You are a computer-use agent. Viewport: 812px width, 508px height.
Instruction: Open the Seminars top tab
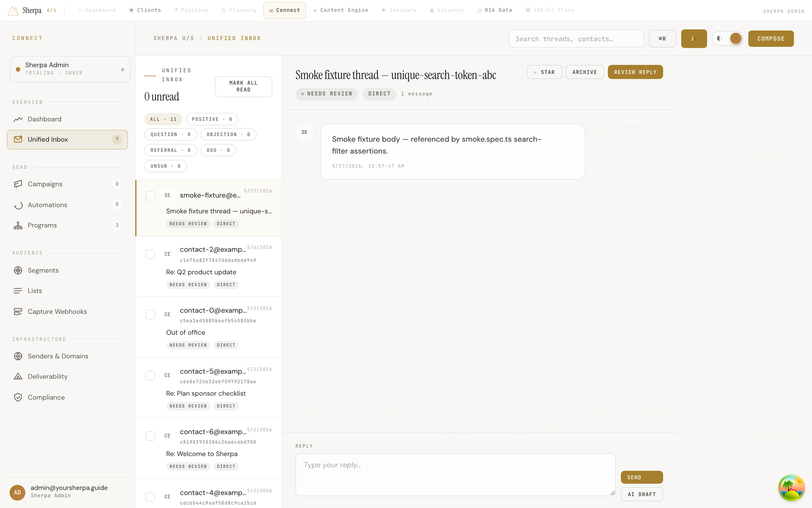399,10
